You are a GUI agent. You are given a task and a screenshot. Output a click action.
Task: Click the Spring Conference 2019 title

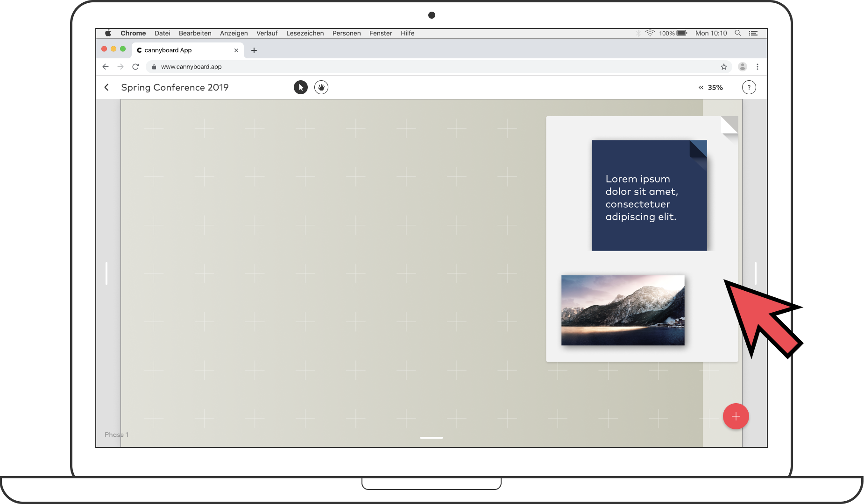tap(175, 87)
